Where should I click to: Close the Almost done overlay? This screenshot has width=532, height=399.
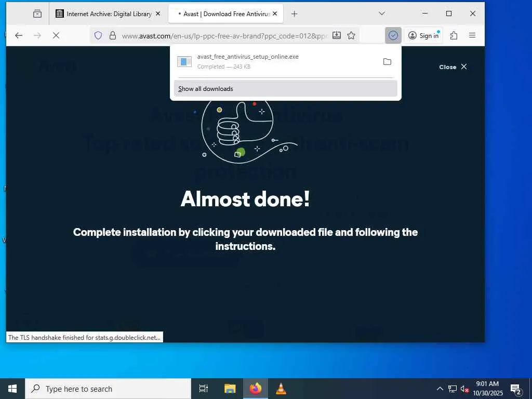coord(453,67)
